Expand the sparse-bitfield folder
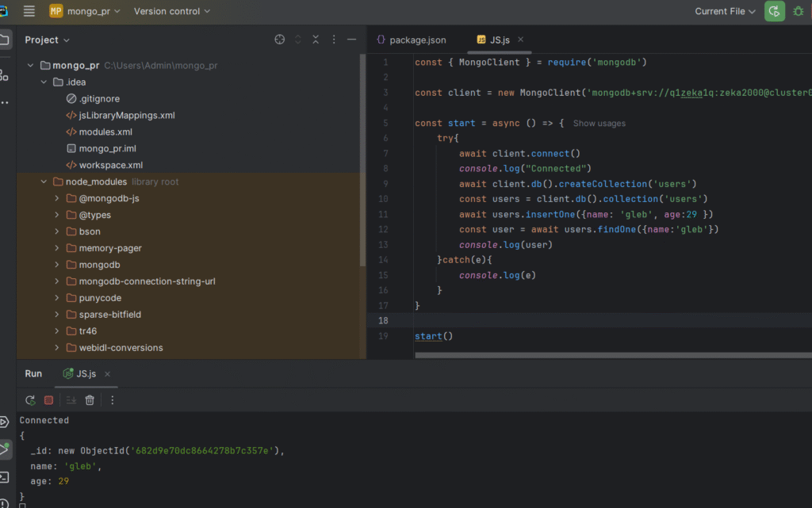Image resolution: width=812 pixels, height=508 pixels. [57, 314]
